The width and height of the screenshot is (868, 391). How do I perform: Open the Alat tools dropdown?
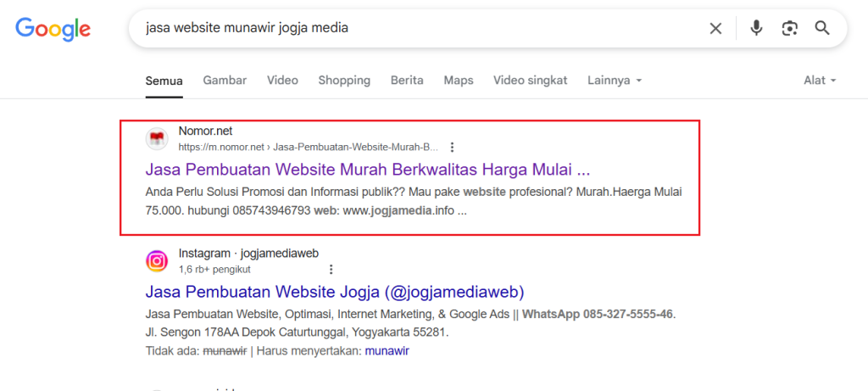[820, 81]
